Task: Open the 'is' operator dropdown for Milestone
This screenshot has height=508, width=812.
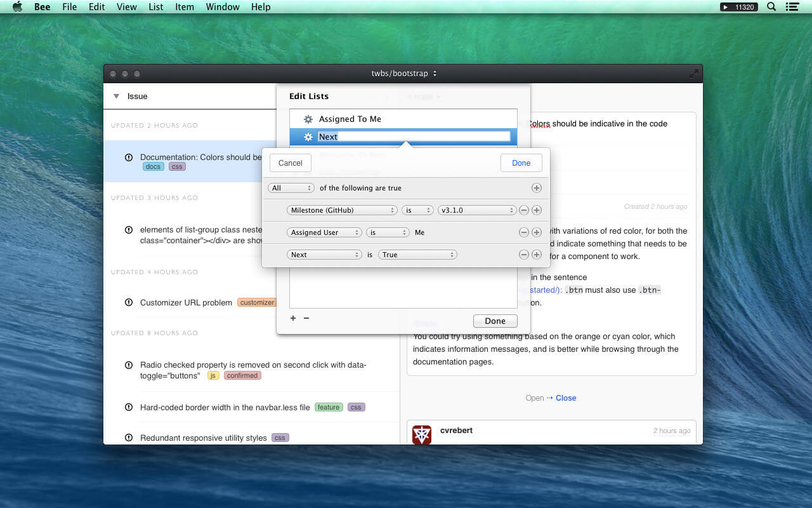Action: tap(417, 210)
